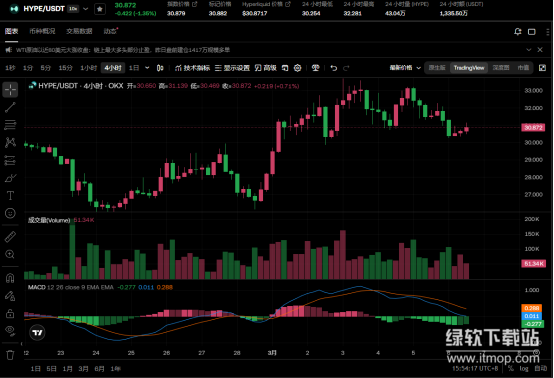Viewport: 554px width, 378px height.
Task: Select the brush drawing tool
Action: pyautogui.click(x=10, y=178)
